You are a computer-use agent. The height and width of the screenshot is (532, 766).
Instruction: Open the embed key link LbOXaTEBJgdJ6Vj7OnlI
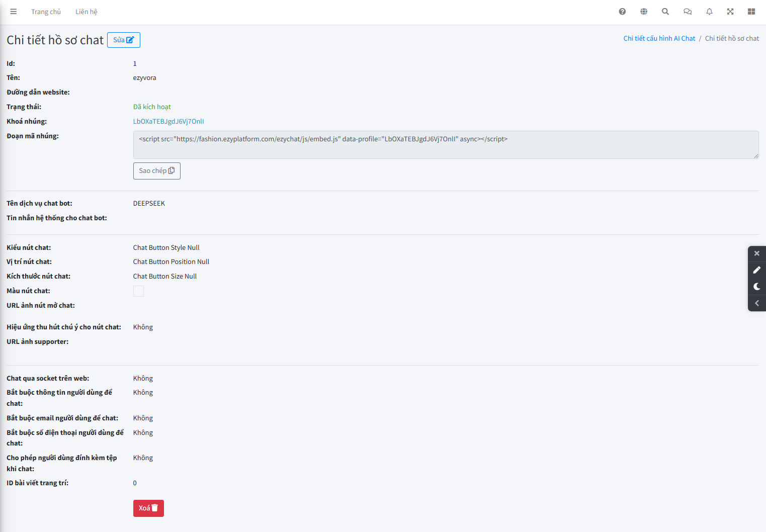point(168,121)
